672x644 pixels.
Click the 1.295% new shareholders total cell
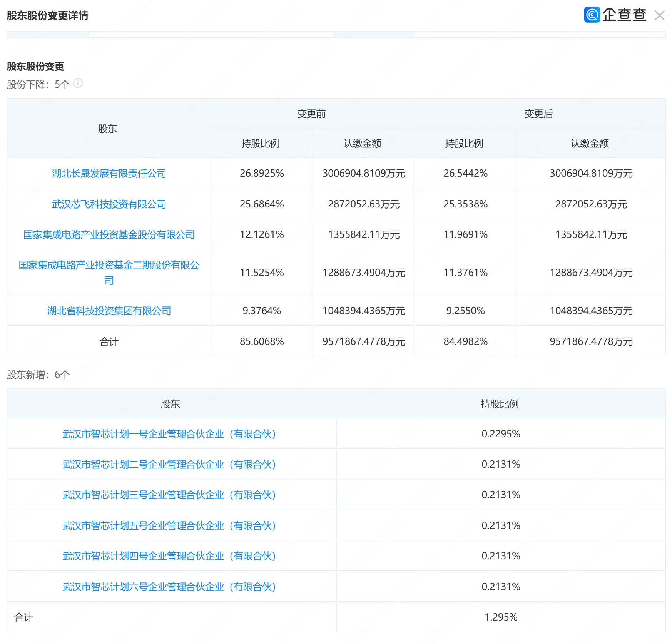tap(501, 617)
